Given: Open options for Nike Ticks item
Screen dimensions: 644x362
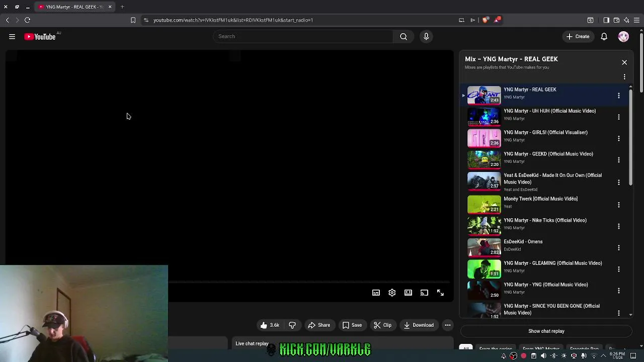Looking at the screenshot, I should tap(619, 227).
